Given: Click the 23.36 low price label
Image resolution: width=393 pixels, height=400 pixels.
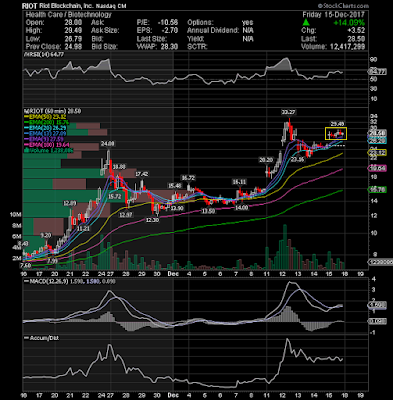Looking at the screenshot, I should pos(297,160).
